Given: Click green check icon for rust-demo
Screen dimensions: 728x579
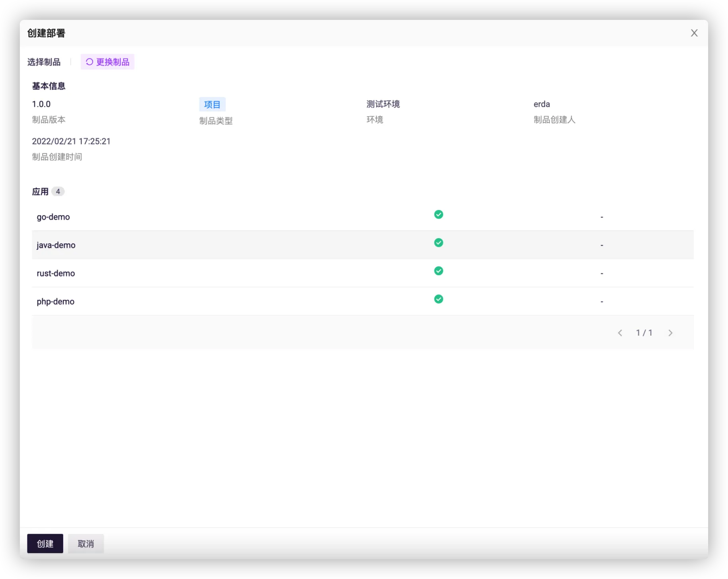Looking at the screenshot, I should (x=438, y=271).
